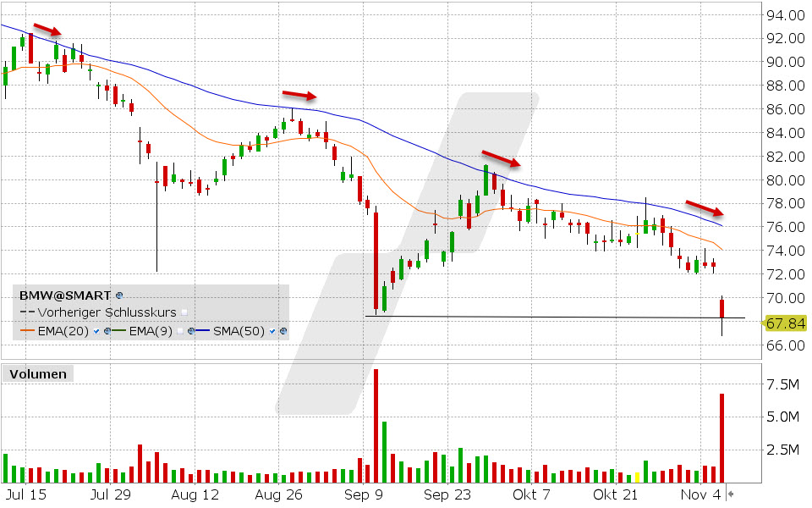Open settings icon next to BMW@SMART
This screenshot has width=812, height=508.
(119, 295)
